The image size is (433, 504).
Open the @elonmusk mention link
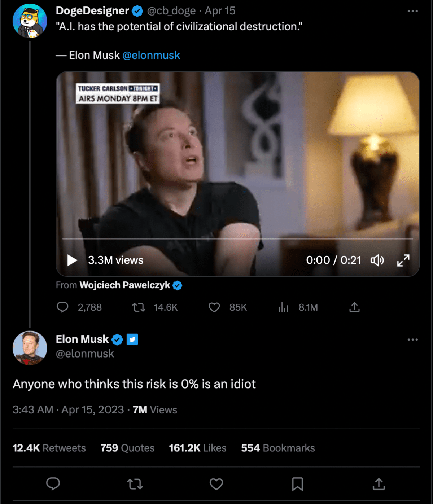[151, 55]
